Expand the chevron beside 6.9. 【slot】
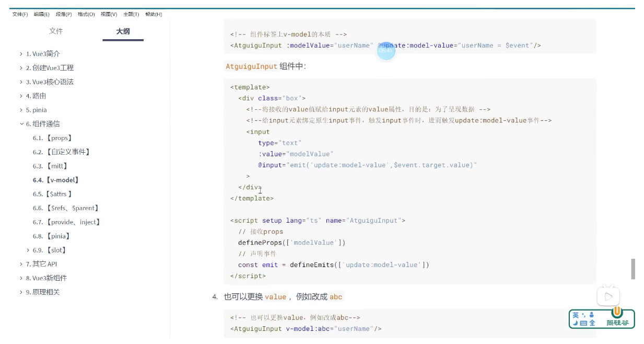This screenshot has width=644, height=344. [x=28, y=250]
